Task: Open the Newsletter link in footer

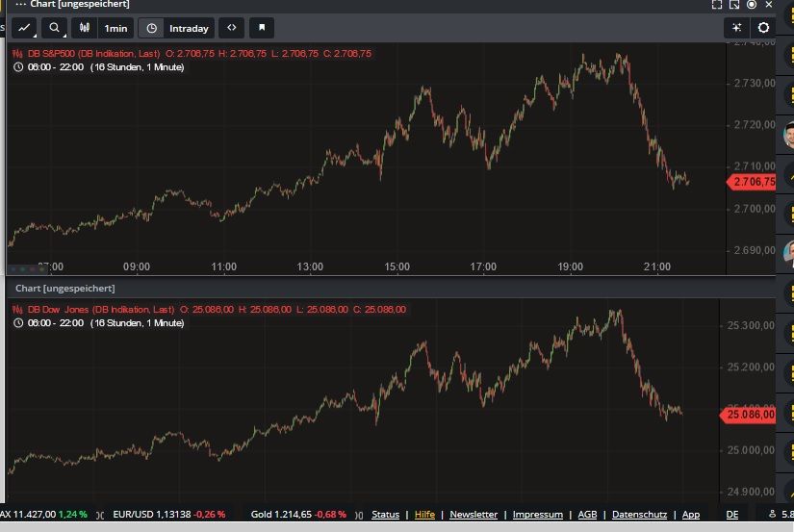Action: point(474,515)
